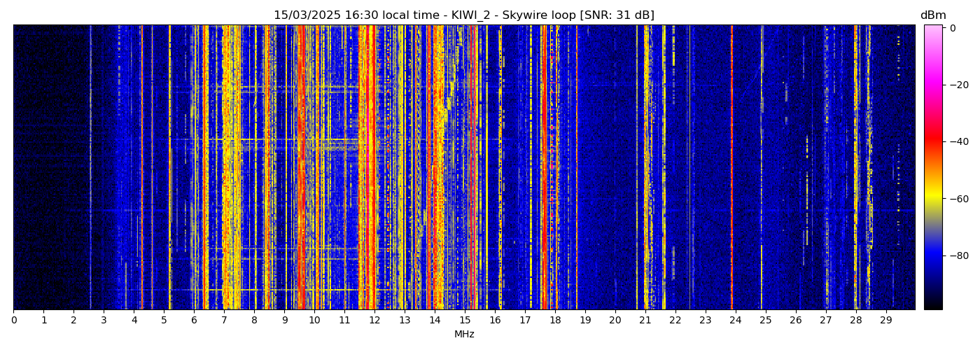Click the red signal band near 17.6 MHz
This screenshot has height=350, width=980.
[x=544, y=168]
